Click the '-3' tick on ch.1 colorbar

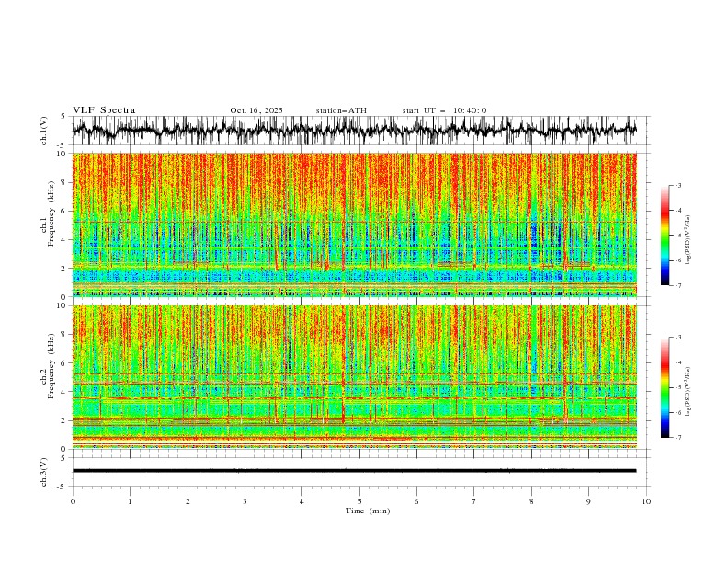coord(677,185)
